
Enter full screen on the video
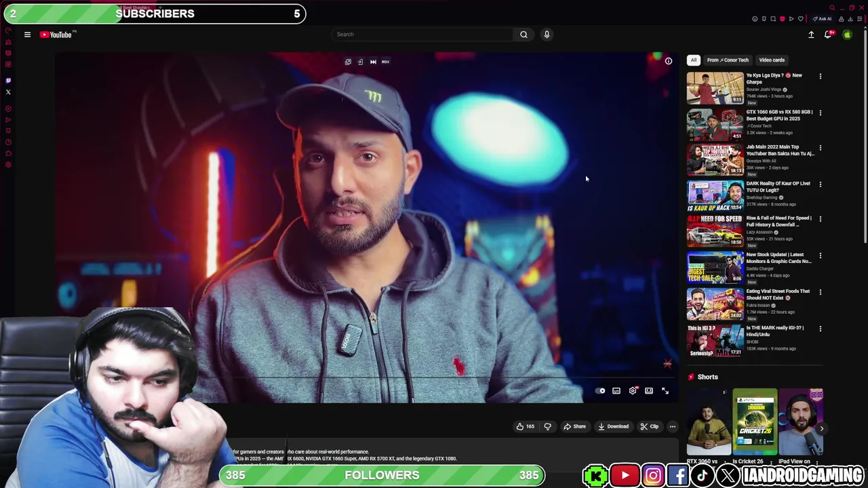665,391
